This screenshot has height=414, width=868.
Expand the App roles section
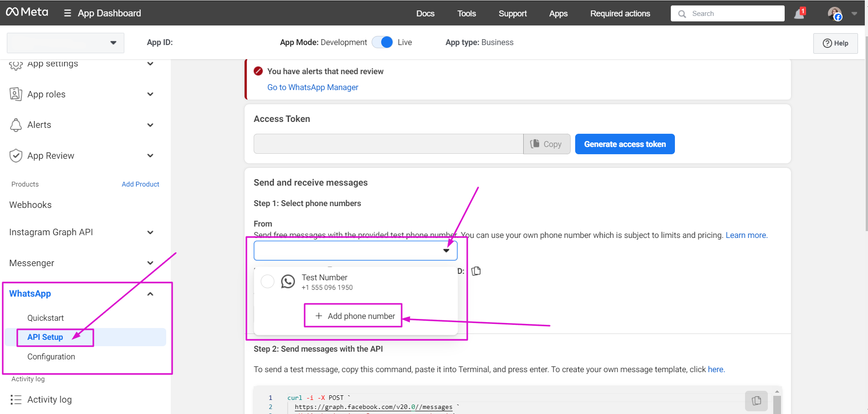(150, 94)
